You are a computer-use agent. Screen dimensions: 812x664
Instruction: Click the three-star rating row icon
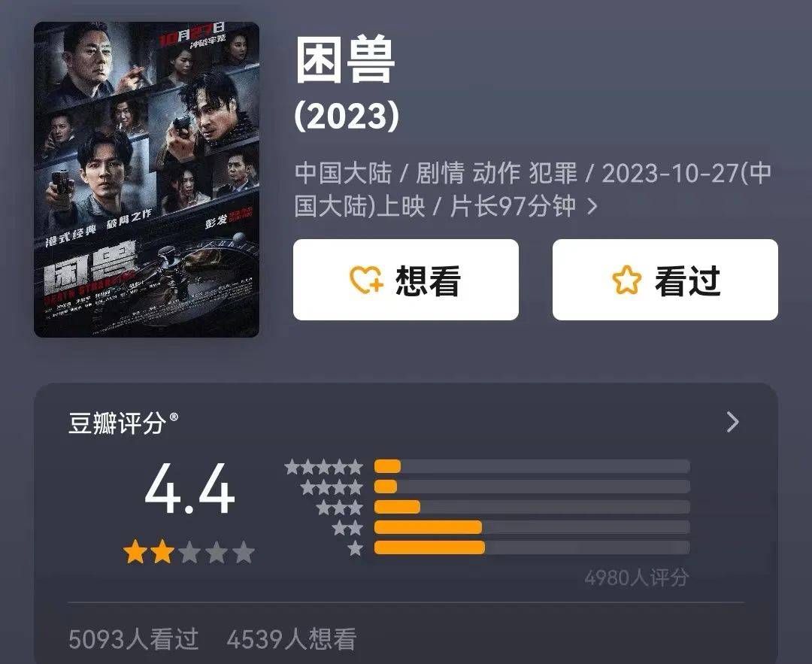340,507
